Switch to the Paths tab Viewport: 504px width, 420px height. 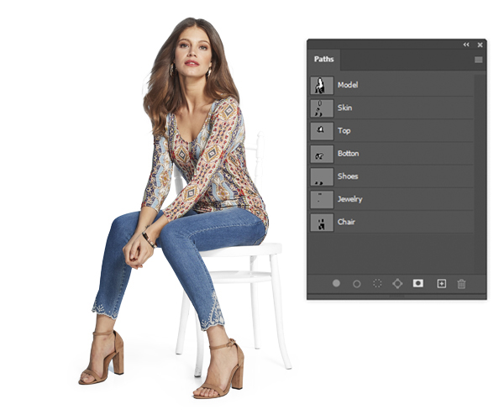pos(323,59)
